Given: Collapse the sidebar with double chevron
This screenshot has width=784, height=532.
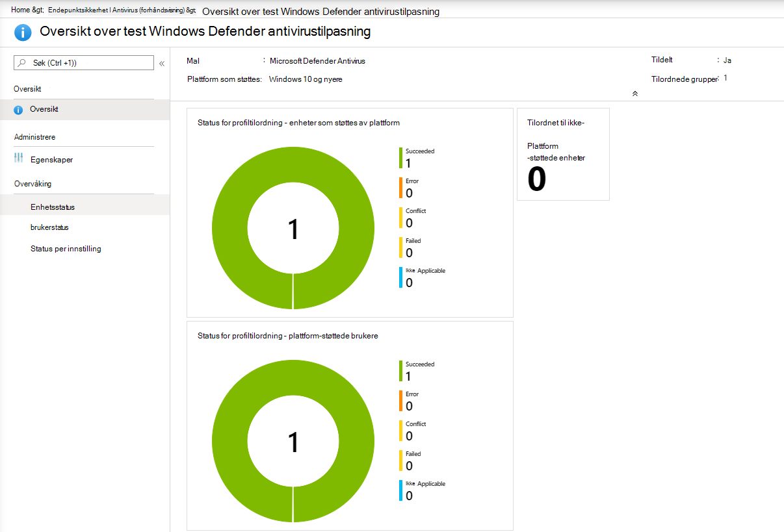Looking at the screenshot, I should (x=162, y=64).
